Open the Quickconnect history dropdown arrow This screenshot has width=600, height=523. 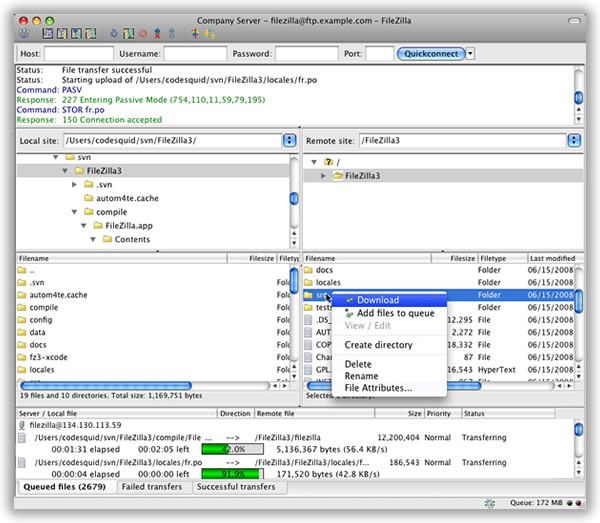470,54
